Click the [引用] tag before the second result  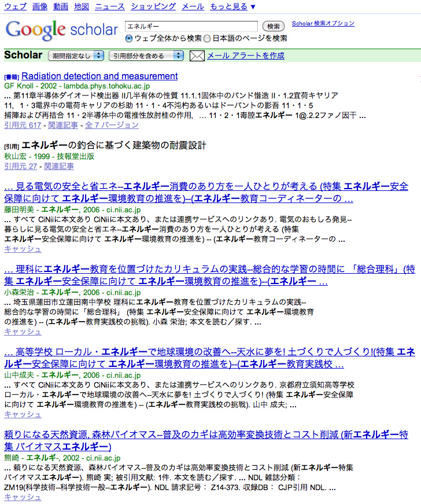[12, 146]
